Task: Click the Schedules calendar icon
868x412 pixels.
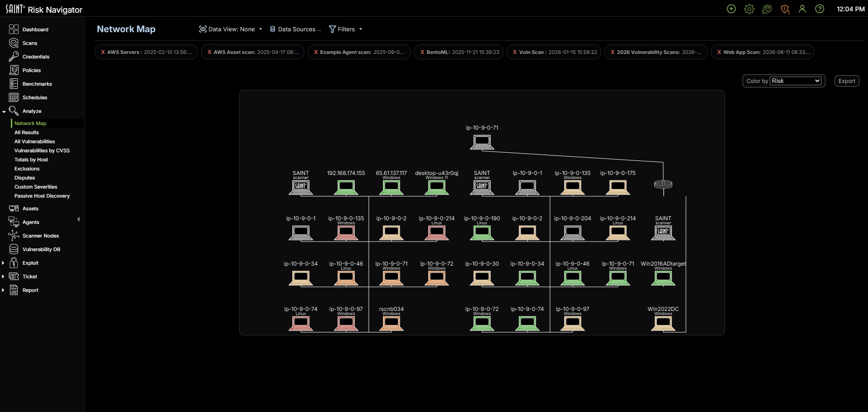Action: tap(14, 97)
